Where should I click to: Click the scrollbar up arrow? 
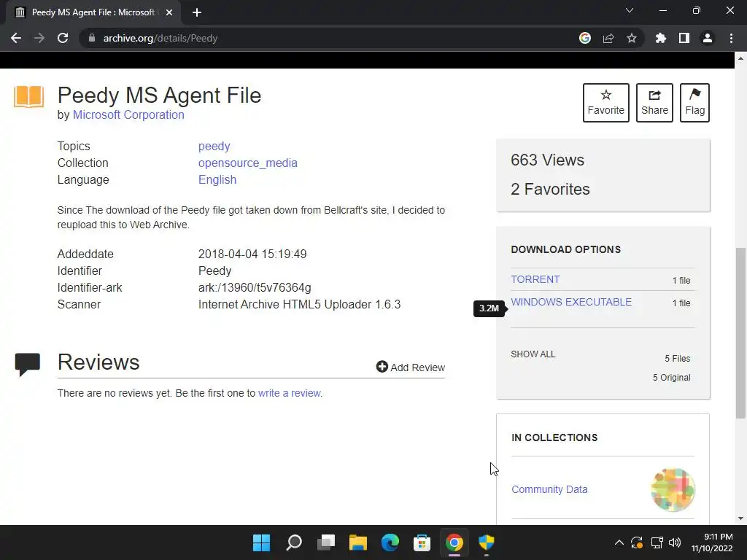(740, 58)
